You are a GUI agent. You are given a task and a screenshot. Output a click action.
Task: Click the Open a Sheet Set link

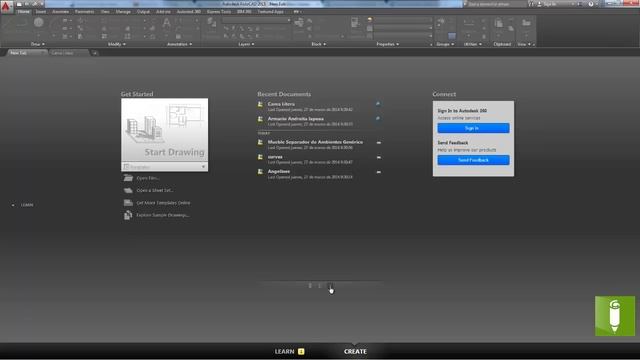point(155,190)
